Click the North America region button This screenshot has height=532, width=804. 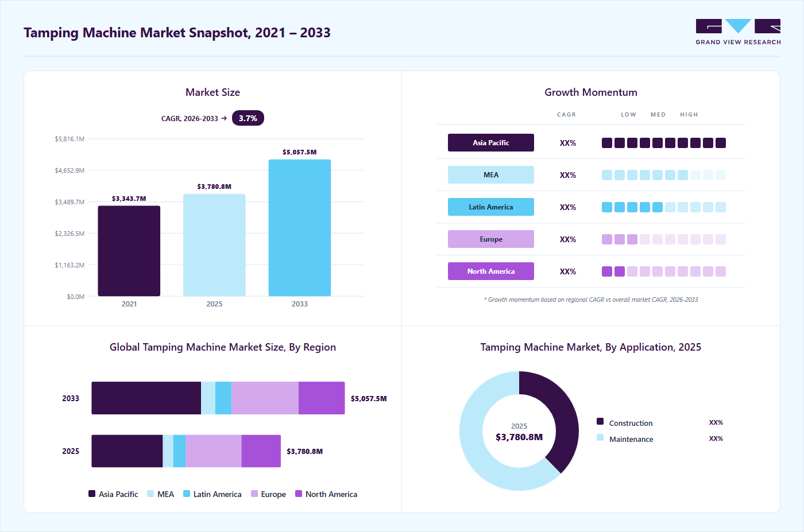(491, 271)
